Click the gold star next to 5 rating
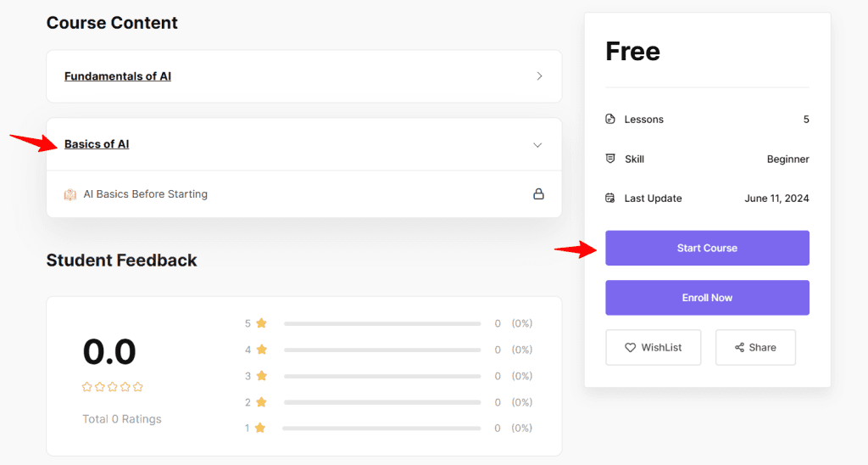 (261, 323)
